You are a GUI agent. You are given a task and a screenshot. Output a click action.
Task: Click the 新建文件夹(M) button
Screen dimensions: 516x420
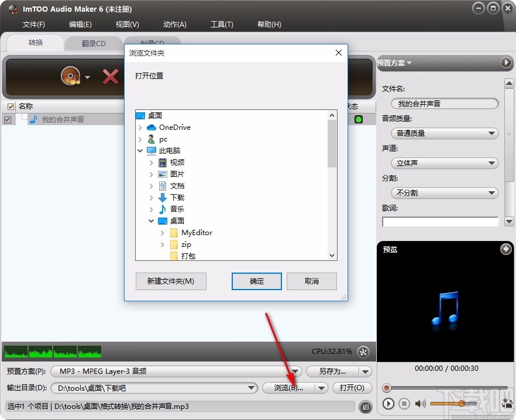(x=170, y=281)
